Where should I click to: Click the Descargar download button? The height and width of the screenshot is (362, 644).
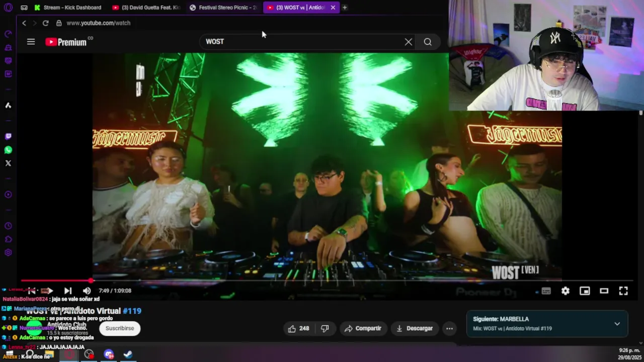coord(415,328)
